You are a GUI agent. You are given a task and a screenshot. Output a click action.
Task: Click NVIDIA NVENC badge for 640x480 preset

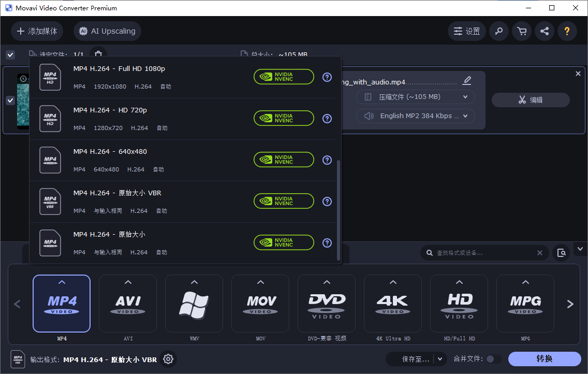(x=284, y=160)
